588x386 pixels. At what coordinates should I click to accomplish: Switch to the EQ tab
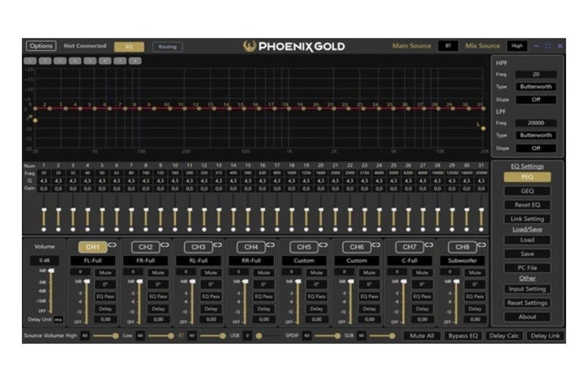pos(129,47)
